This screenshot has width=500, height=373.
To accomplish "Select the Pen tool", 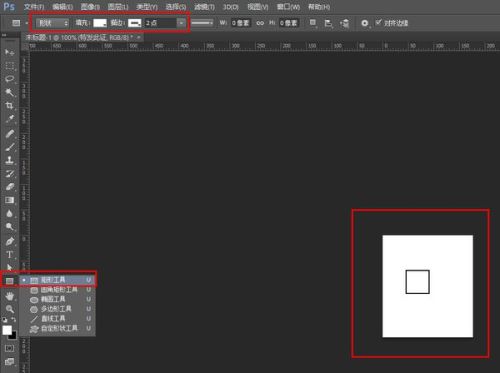I will point(9,241).
